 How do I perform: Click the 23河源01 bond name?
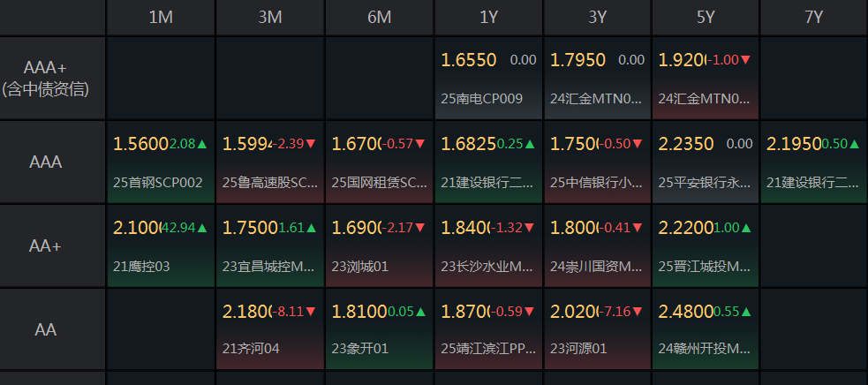click(x=578, y=348)
